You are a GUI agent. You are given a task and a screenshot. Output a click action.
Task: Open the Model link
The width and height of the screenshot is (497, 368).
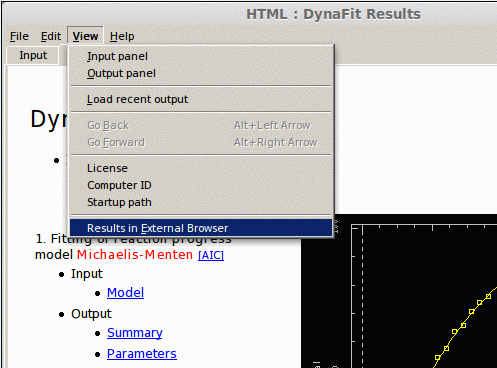125,293
